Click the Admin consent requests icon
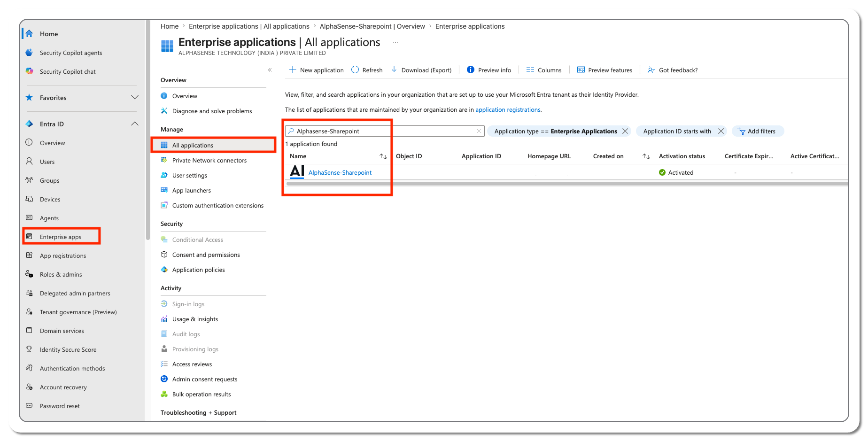 click(164, 379)
